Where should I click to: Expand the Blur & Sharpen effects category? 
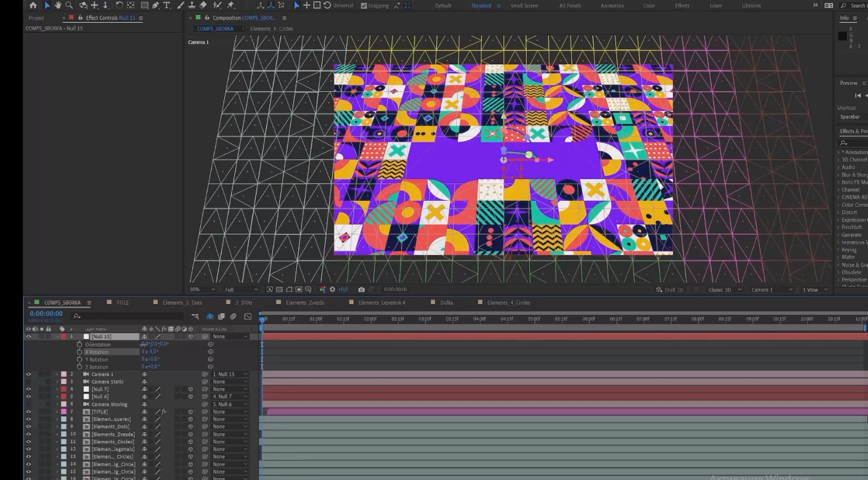[839, 175]
